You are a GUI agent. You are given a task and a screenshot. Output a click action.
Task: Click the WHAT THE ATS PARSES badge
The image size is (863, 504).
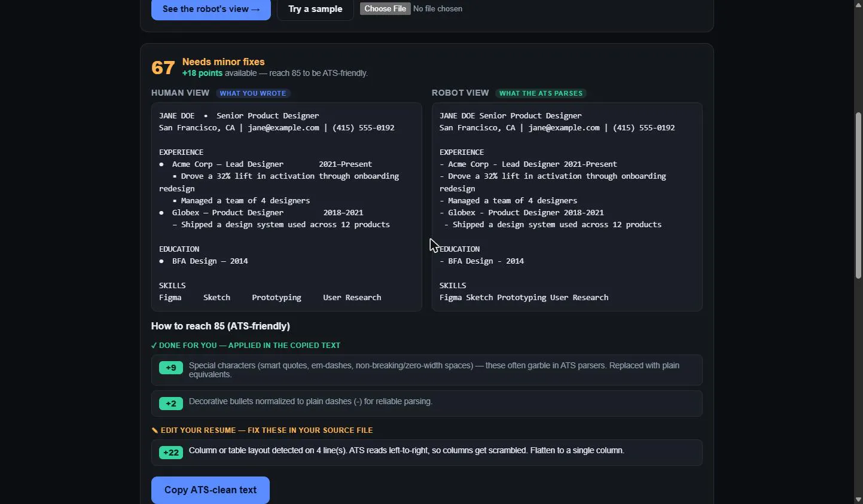(541, 93)
